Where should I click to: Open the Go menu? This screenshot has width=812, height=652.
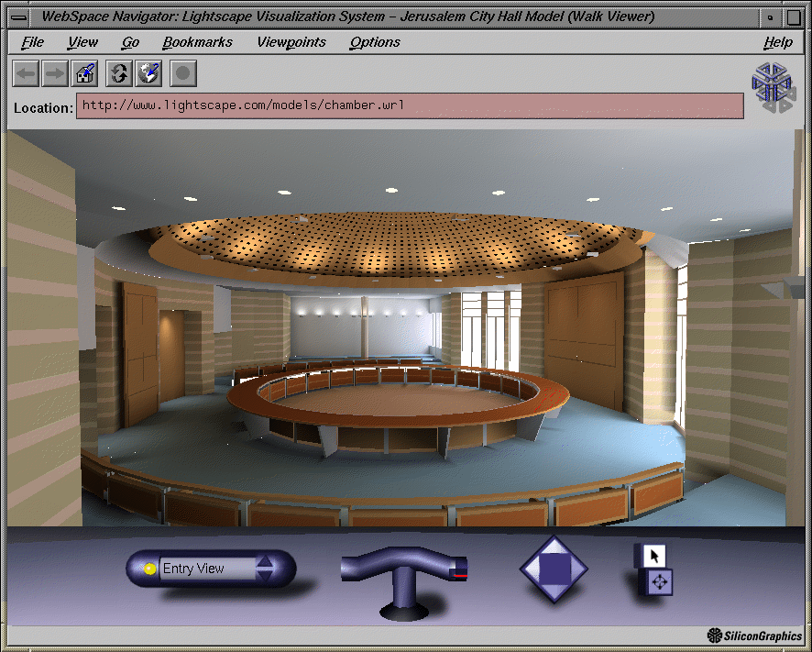click(130, 42)
